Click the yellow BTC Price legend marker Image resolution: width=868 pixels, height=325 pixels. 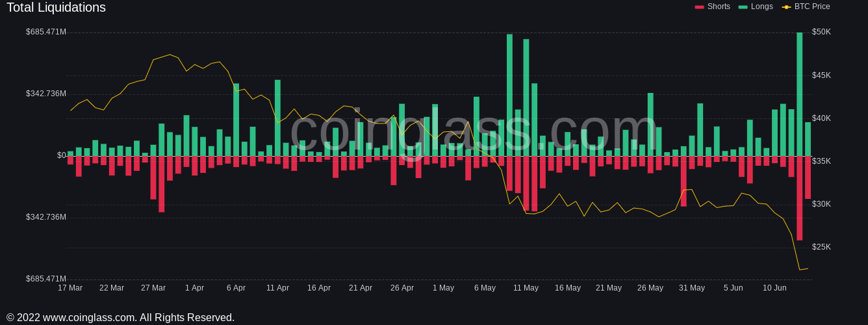click(786, 7)
